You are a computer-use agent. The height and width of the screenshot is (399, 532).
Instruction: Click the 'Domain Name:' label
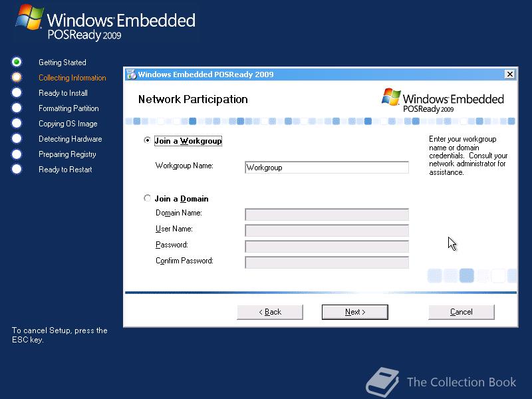179,213
